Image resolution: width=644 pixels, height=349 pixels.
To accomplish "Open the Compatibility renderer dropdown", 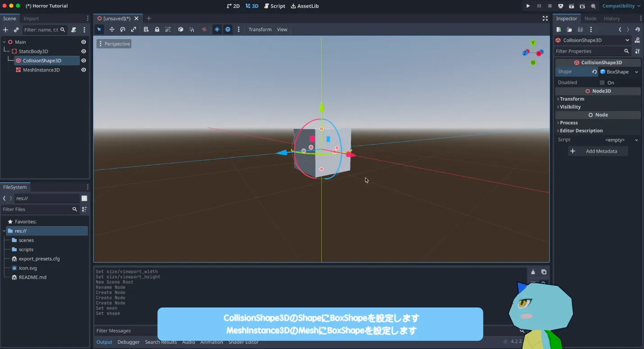I will pyautogui.click(x=621, y=6).
